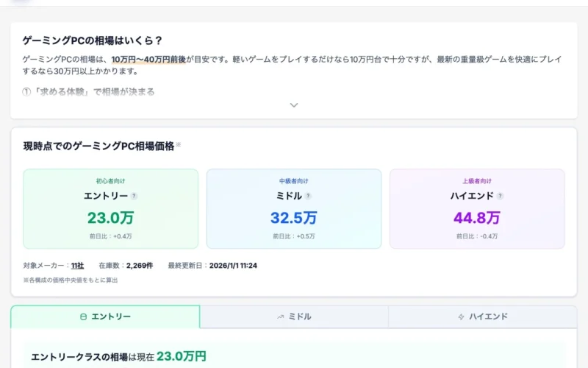Click the ゲーミングPCの相場はいくら？ heading
The width and height of the screenshot is (588, 368).
click(93, 40)
